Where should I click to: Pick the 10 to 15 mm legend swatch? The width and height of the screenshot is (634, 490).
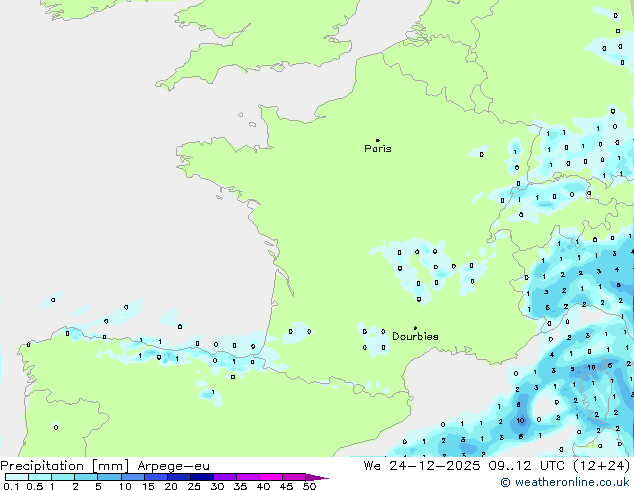click(x=133, y=477)
